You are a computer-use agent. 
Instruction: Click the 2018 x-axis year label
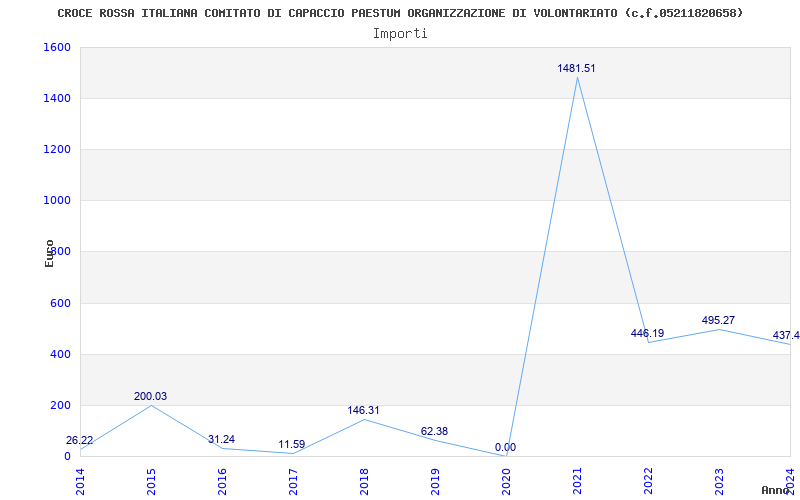[x=364, y=482]
